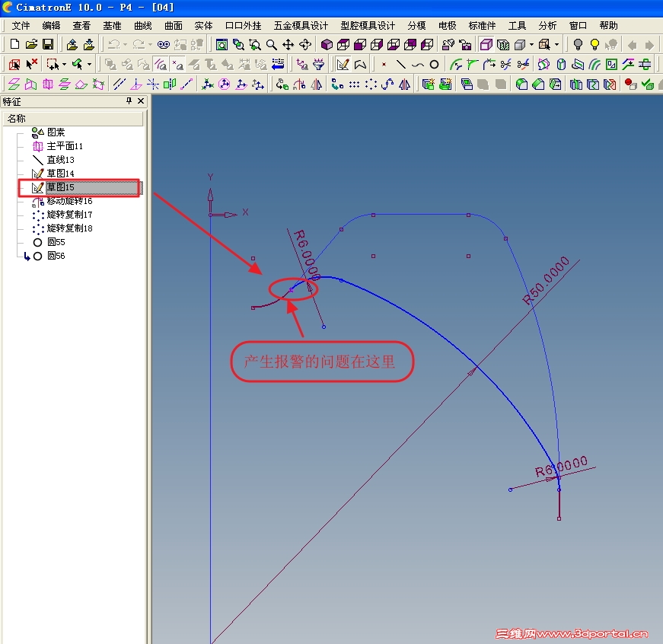Open the Redo history dropdown arrow
This screenshot has height=644, width=663.
click(150, 44)
